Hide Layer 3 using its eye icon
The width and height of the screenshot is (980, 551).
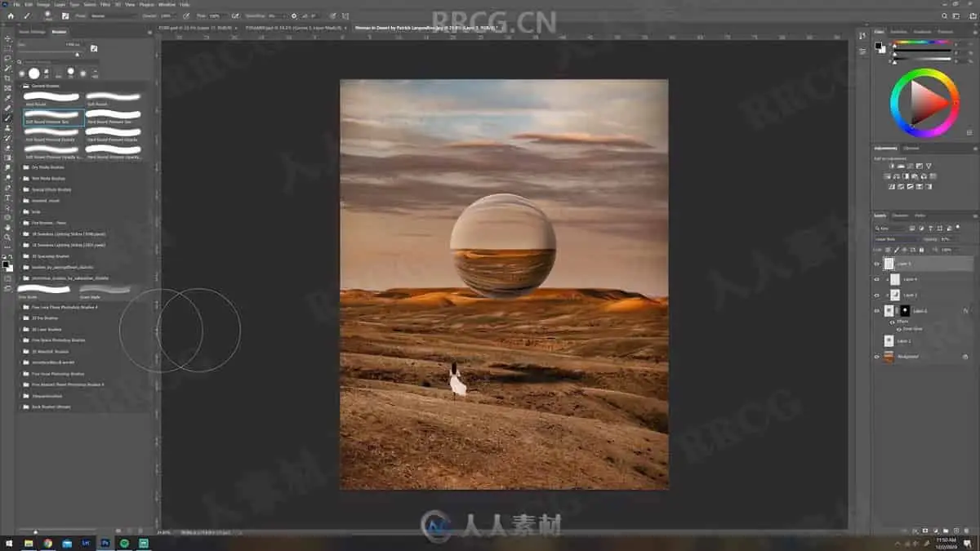point(877,295)
